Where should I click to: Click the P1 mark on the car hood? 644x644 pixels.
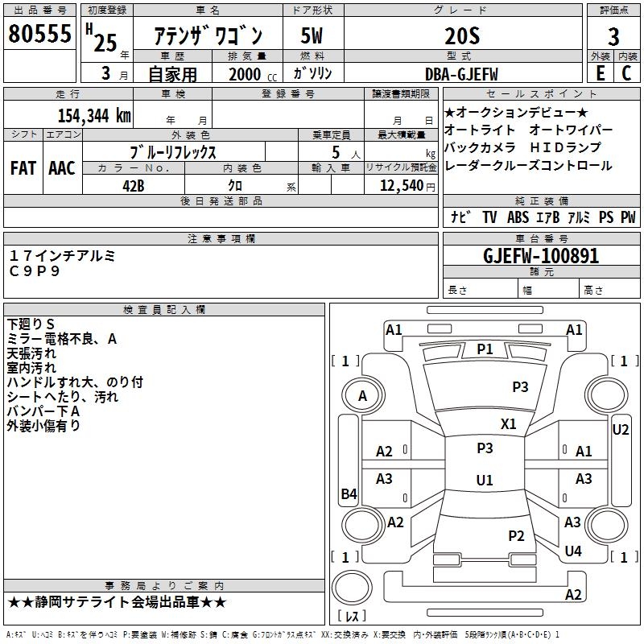[485, 349]
